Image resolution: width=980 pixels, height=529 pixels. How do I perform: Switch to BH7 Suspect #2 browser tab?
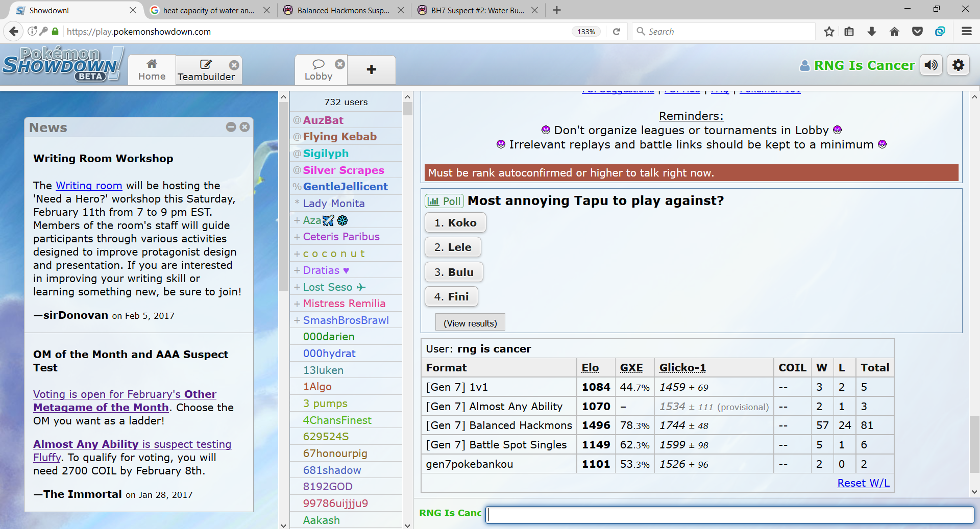coord(477,10)
